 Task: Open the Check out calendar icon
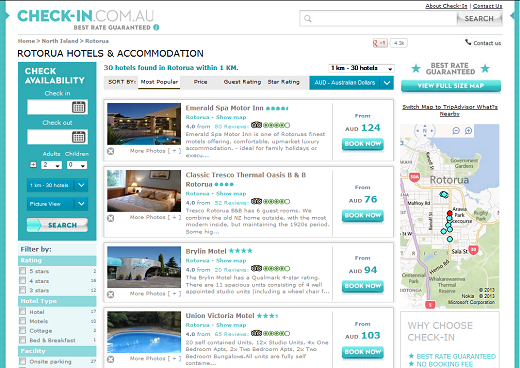coord(79,137)
